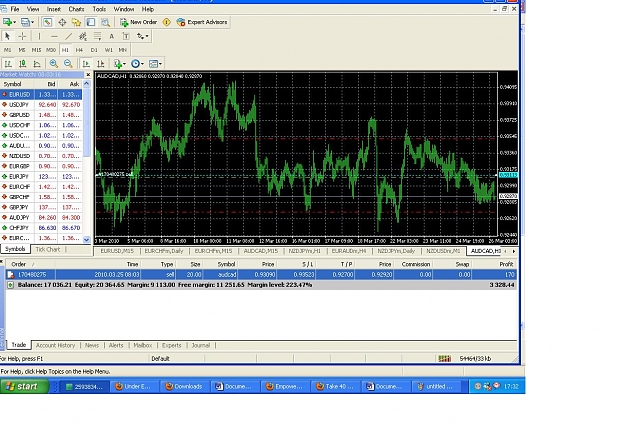The width and height of the screenshot is (625, 432).
Task: Select the Fibonacci Retracement tool
Action: [97, 36]
